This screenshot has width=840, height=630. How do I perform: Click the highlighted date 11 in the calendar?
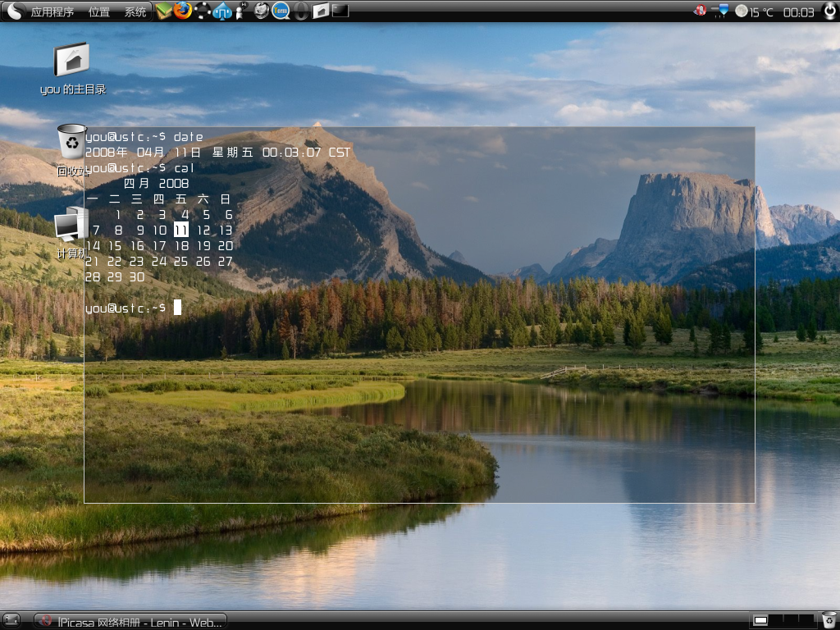(181, 230)
